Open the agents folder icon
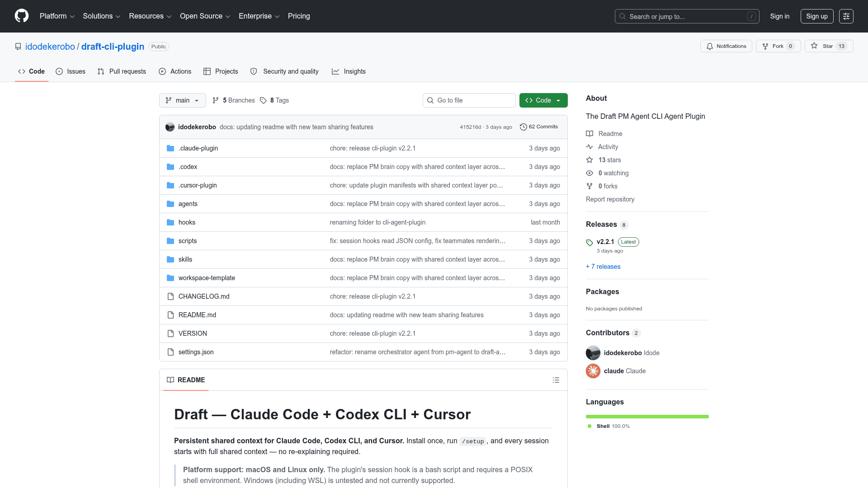The height and width of the screenshot is (488, 868). [170, 204]
